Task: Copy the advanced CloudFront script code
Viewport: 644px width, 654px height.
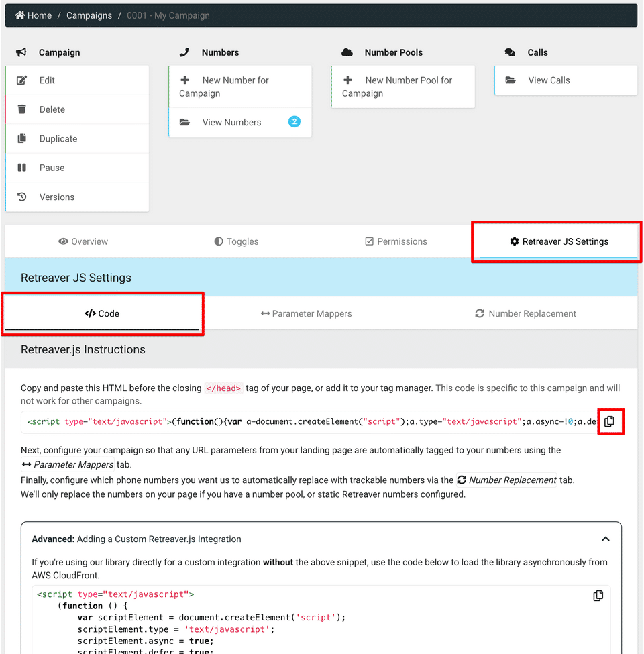Action: (598, 596)
